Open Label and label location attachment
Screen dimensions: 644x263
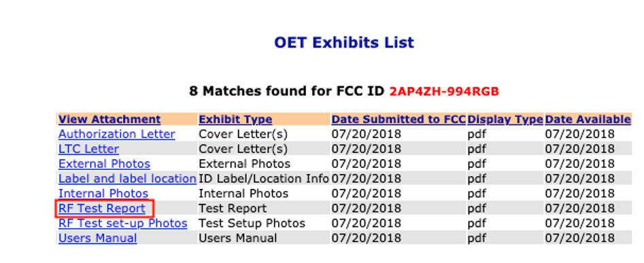coord(127,179)
